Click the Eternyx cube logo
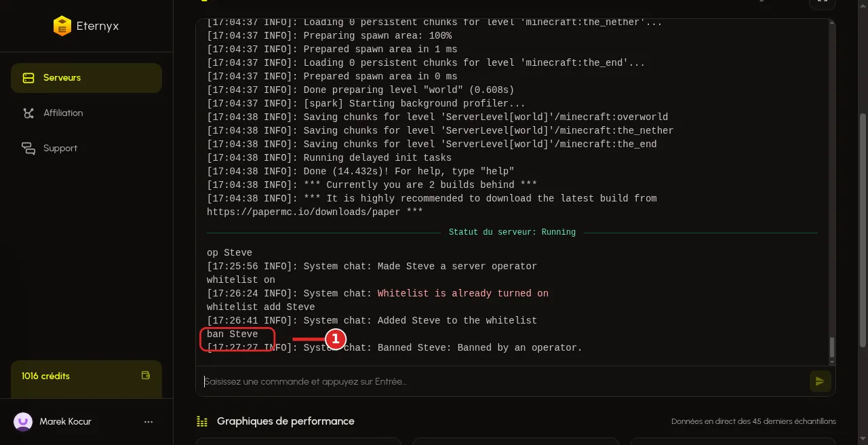 (62, 26)
